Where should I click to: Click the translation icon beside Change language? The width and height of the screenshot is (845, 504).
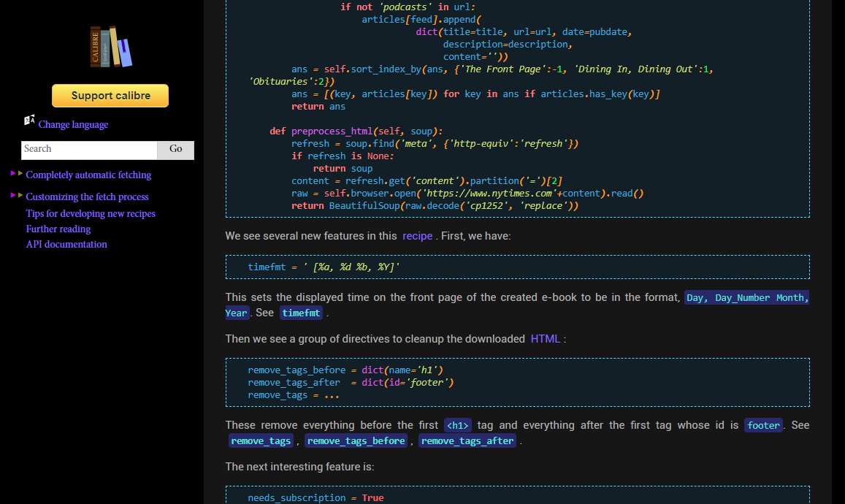tap(30, 119)
